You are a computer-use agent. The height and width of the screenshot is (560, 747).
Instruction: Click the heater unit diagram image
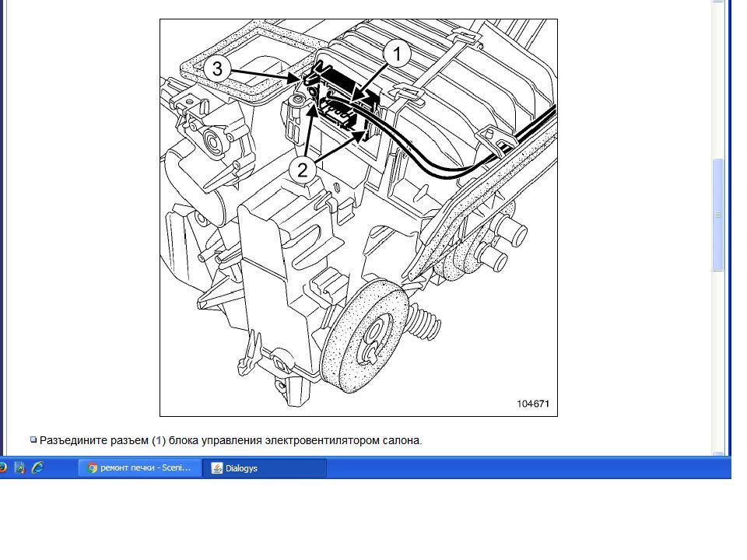358,218
